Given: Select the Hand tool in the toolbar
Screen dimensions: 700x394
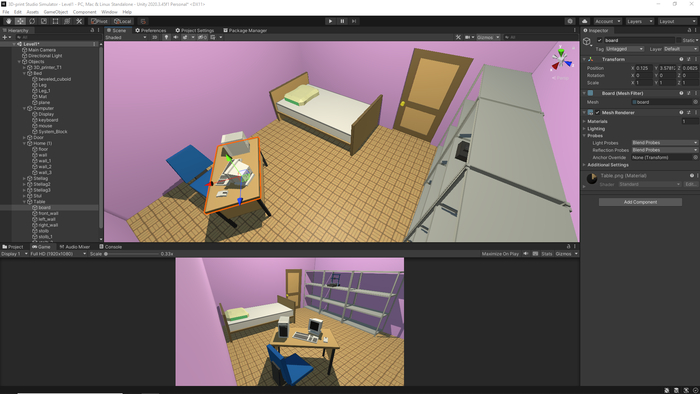Looking at the screenshot, I should [x=8, y=21].
